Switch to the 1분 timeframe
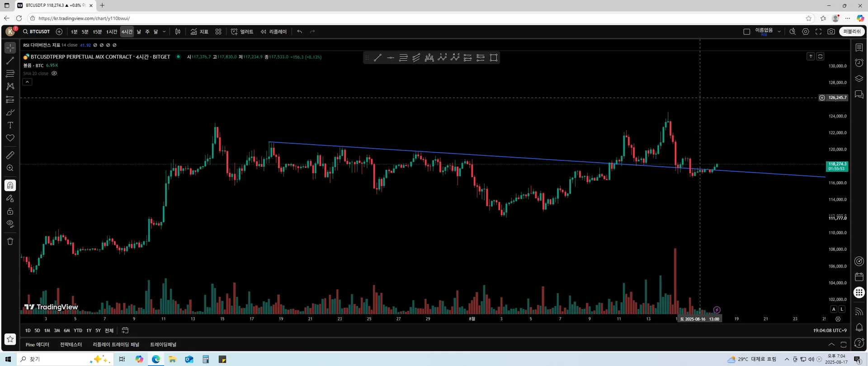Viewport: 868px width, 366px height. [x=74, y=32]
